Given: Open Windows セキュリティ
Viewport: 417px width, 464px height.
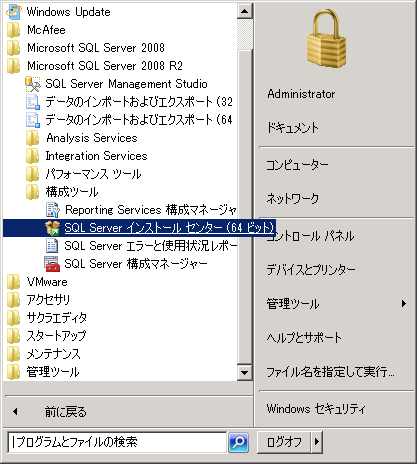Looking at the screenshot, I should point(316,409).
